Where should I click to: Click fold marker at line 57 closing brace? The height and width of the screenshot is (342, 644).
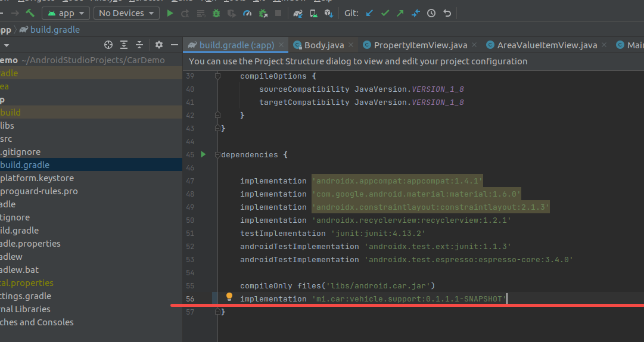tap(217, 312)
